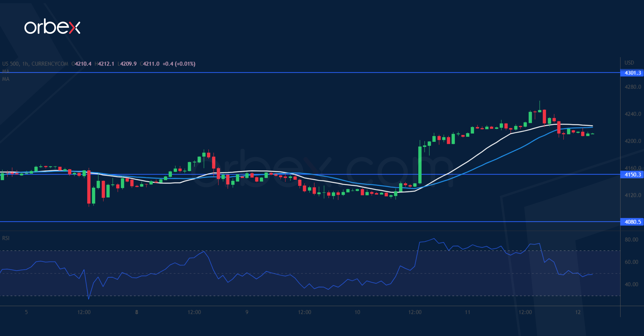
Task: Click the second MA indicator label
Action: (x=6, y=79)
